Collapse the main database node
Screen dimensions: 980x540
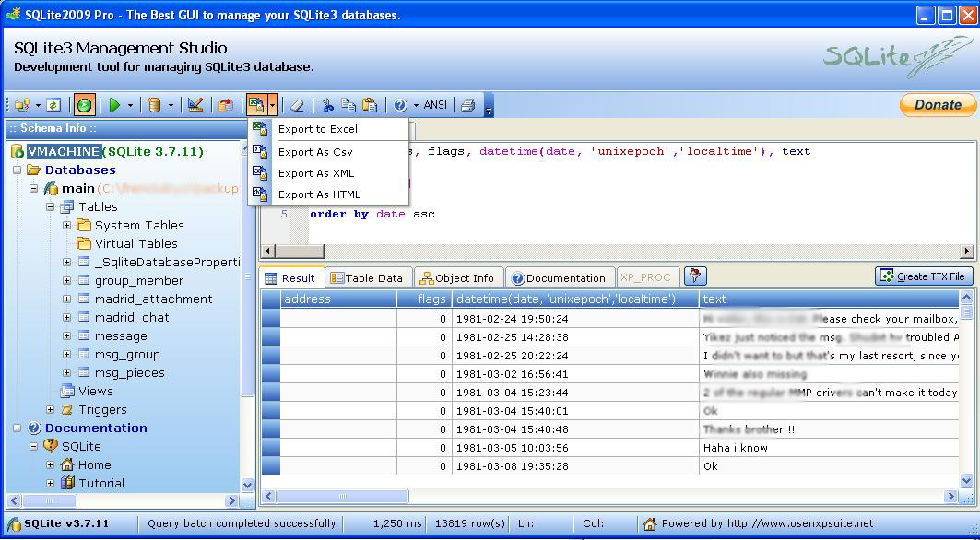33,188
